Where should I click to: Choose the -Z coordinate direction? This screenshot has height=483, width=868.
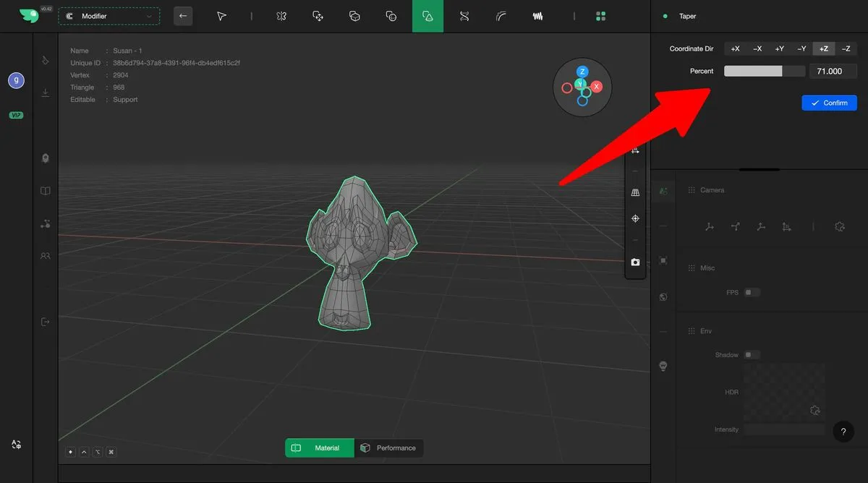coord(846,48)
